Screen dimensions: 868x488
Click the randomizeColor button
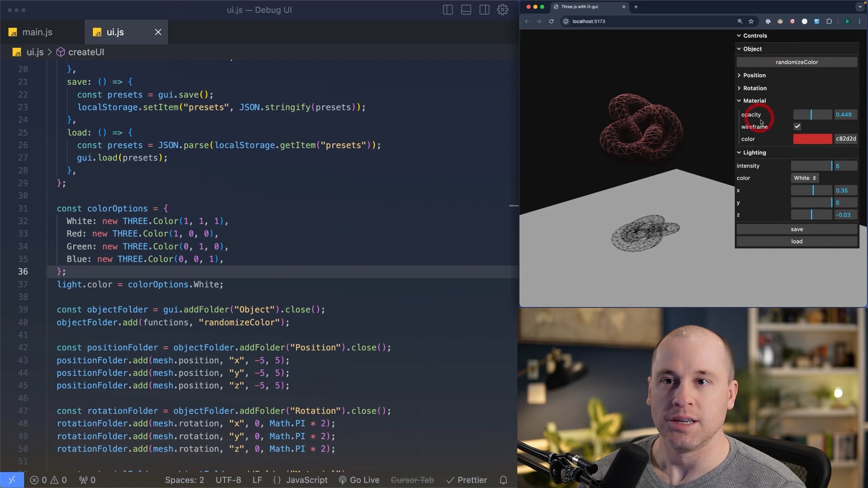pyautogui.click(x=797, y=62)
